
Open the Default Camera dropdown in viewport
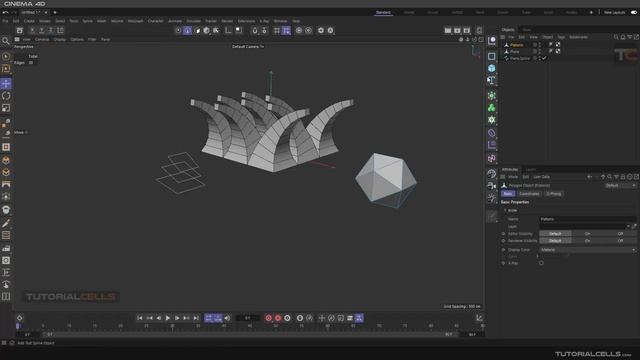(x=248, y=47)
